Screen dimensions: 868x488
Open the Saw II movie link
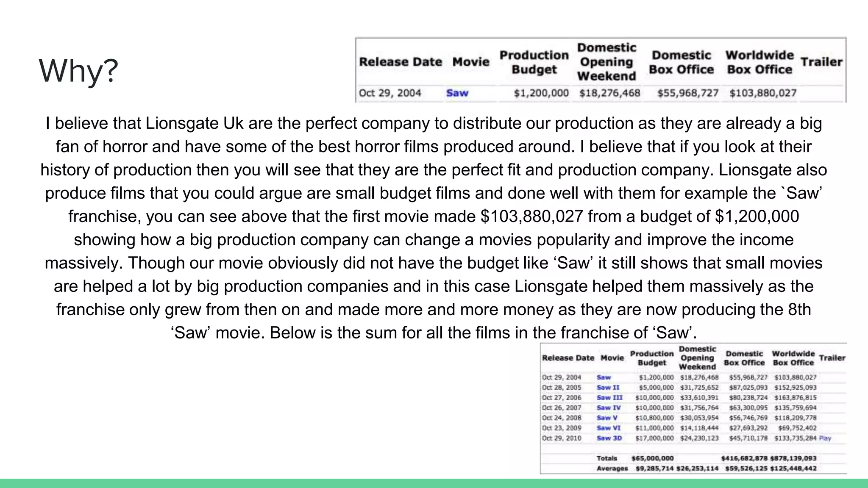(608, 388)
